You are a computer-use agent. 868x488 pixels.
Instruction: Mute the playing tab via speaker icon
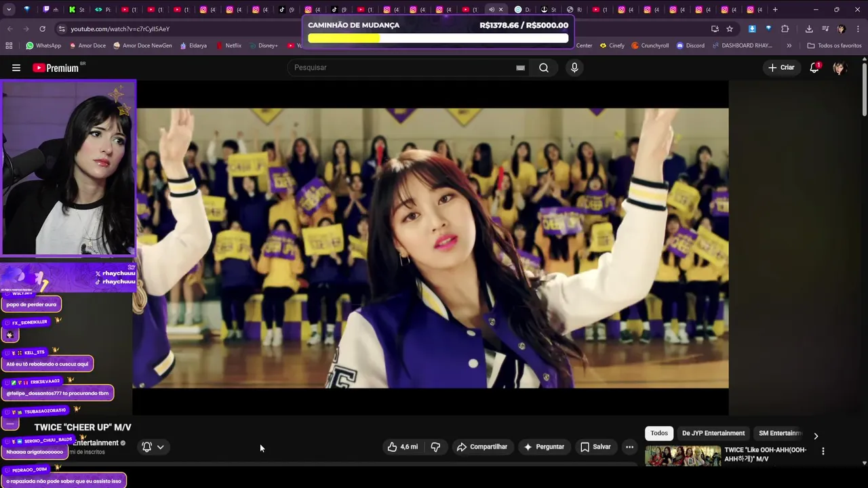click(492, 9)
